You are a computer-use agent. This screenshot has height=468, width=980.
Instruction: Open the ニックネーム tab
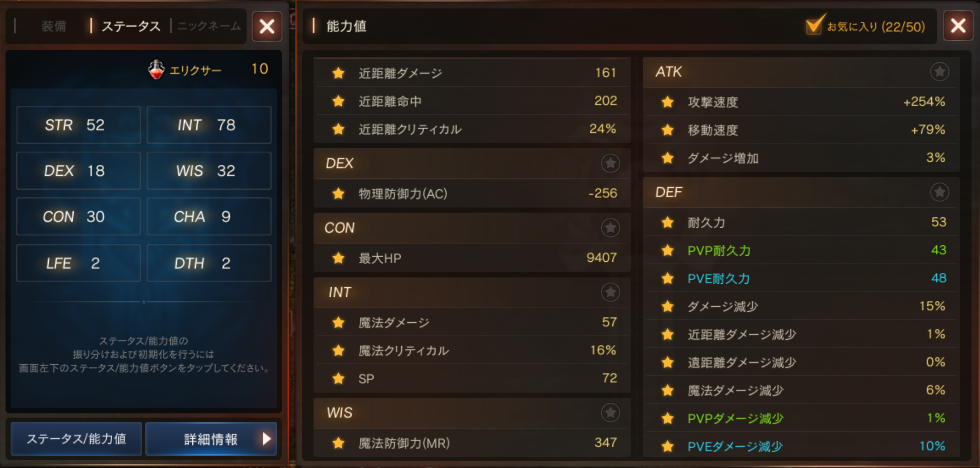(209, 26)
